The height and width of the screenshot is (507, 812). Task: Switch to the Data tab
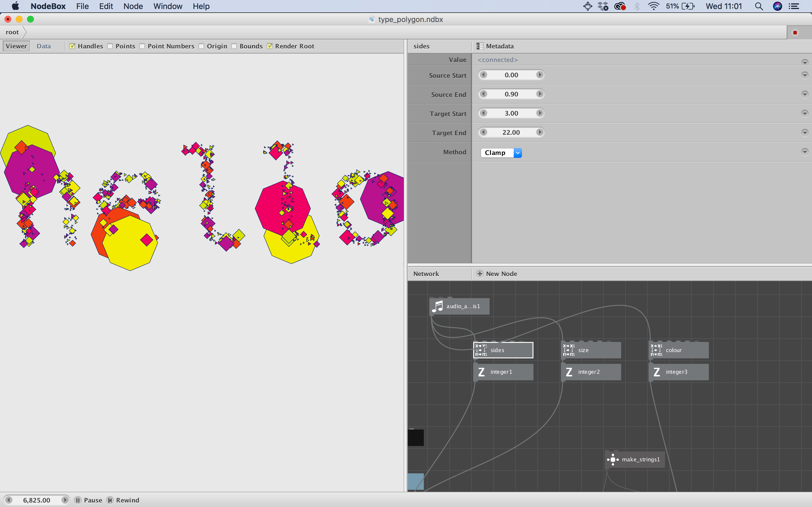[44, 46]
